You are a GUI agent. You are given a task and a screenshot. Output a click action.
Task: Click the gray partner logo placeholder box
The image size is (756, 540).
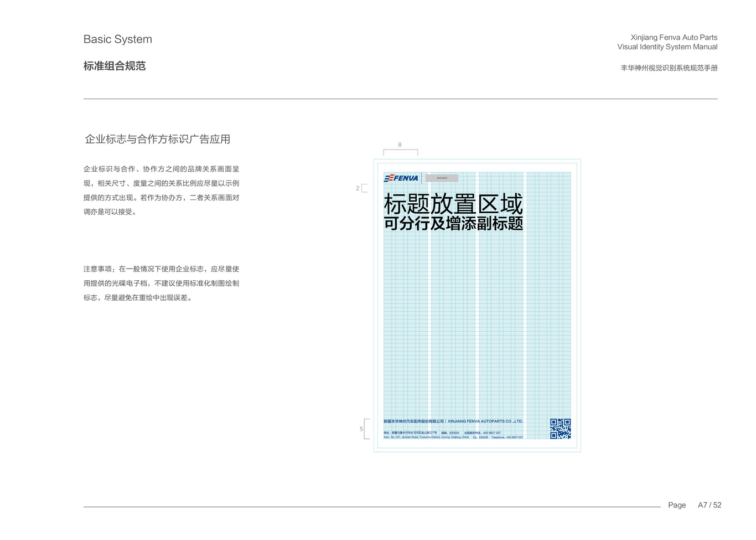(x=442, y=178)
